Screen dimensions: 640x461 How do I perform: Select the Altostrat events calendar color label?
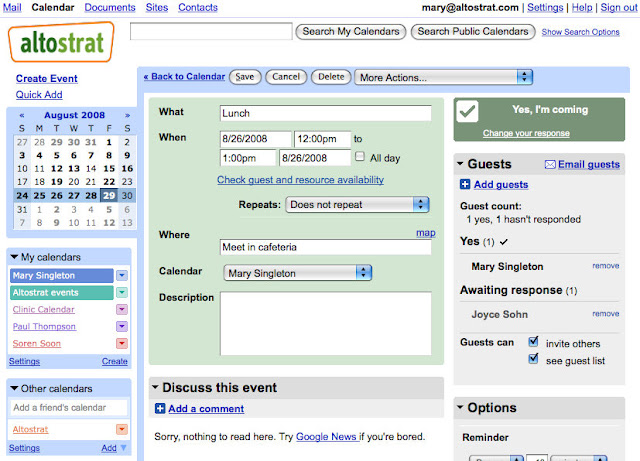[62, 292]
